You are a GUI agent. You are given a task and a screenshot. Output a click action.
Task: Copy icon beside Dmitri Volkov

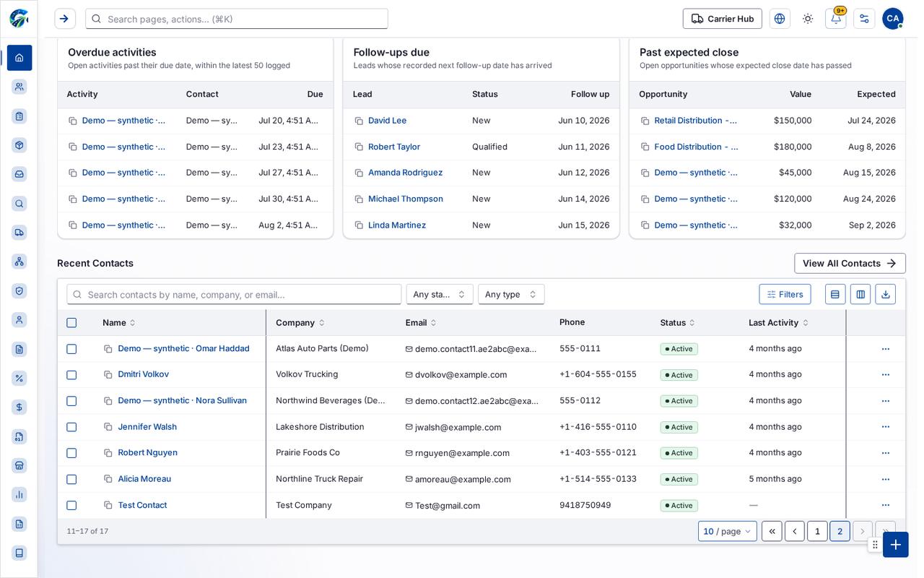[108, 375]
